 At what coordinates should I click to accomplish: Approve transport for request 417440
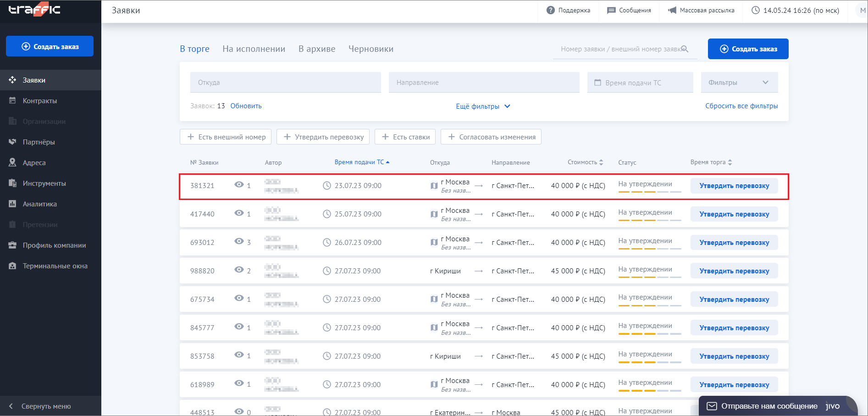734,214
